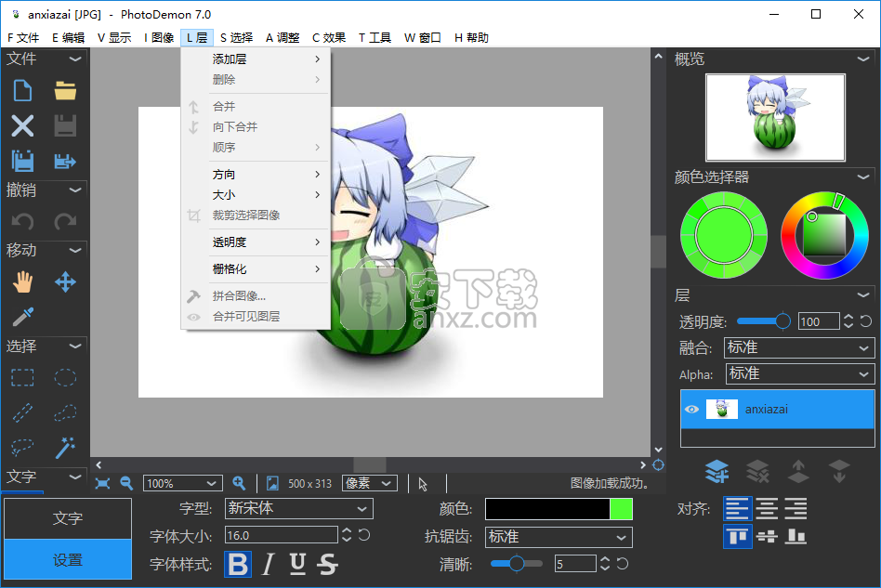Toggle Bold font style
881x588 pixels.
[x=238, y=565]
